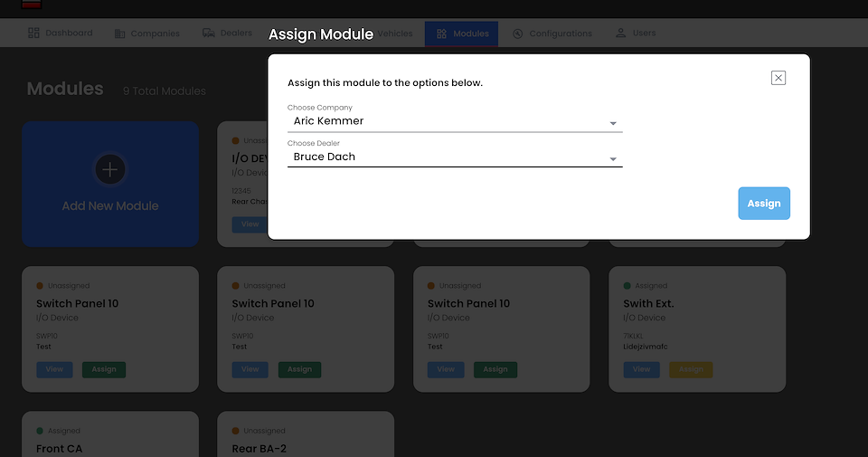Click the dialog instruction text
Image resolution: width=868 pixels, height=457 pixels.
385,83
